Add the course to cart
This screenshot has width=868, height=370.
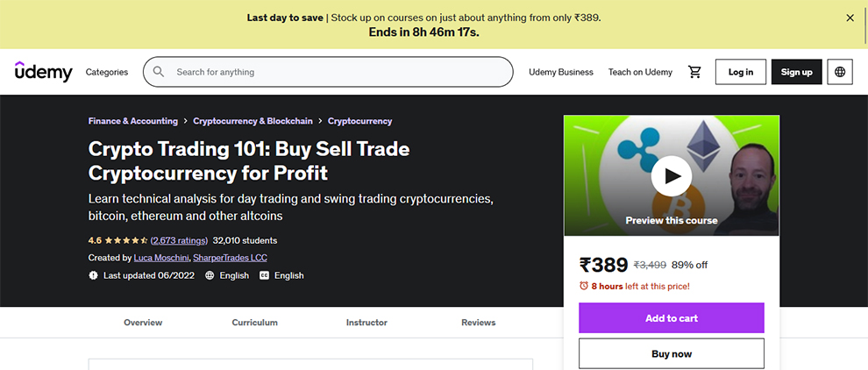(671, 318)
